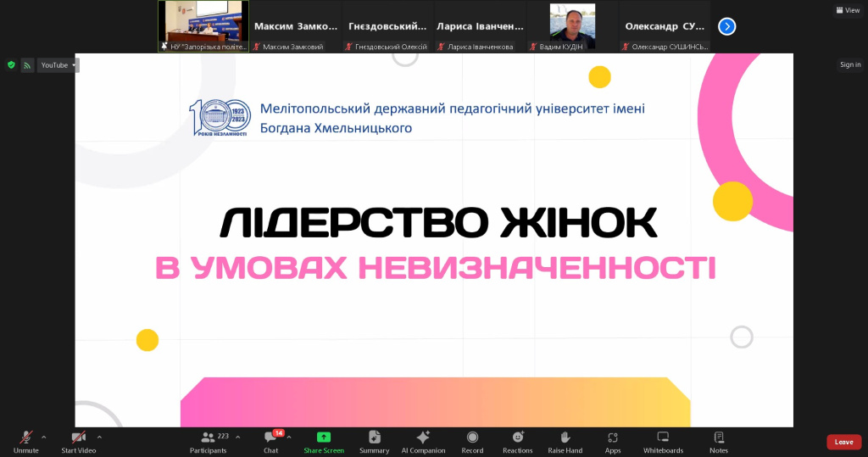
Task: Select Олександр СУШИНСЬКИЙ participant tile
Action: point(665,26)
